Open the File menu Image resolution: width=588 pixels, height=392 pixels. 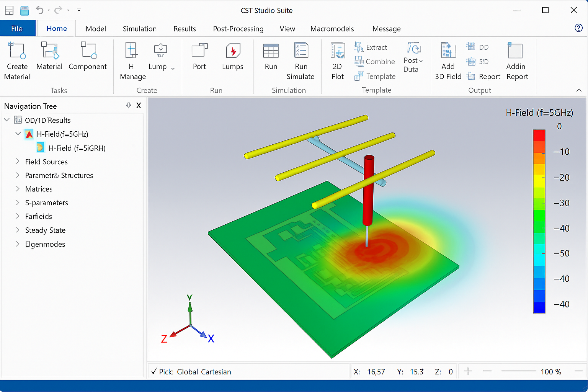click(x=18, y=28)
